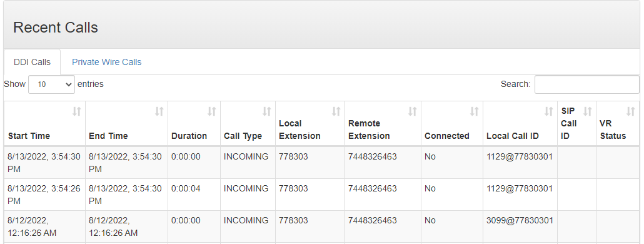Viewport: 644px width, 244px height.
Task: Click the Remote Extension header text
Action: 369,130
